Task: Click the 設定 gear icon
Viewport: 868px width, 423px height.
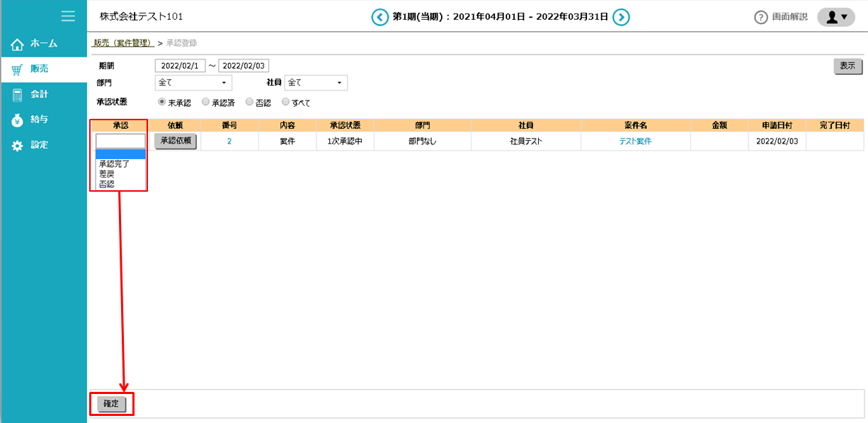Action: (18, 145)
